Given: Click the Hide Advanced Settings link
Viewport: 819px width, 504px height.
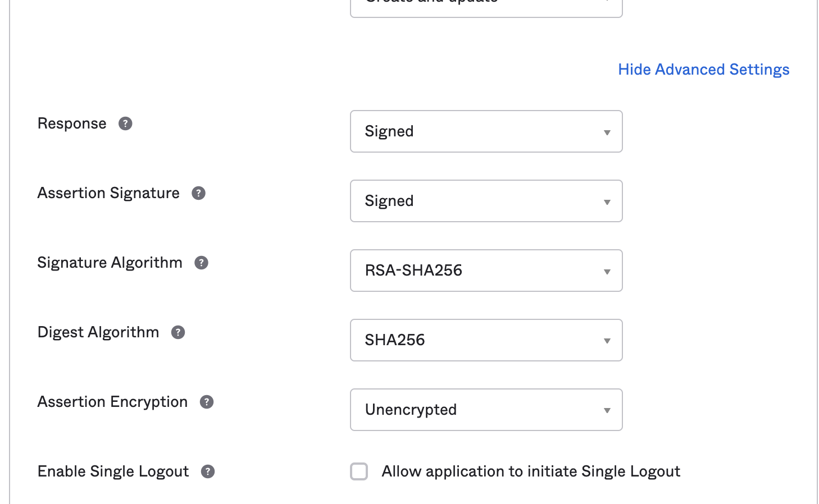Looking at the screenshot, I should [x=703, y=70].
